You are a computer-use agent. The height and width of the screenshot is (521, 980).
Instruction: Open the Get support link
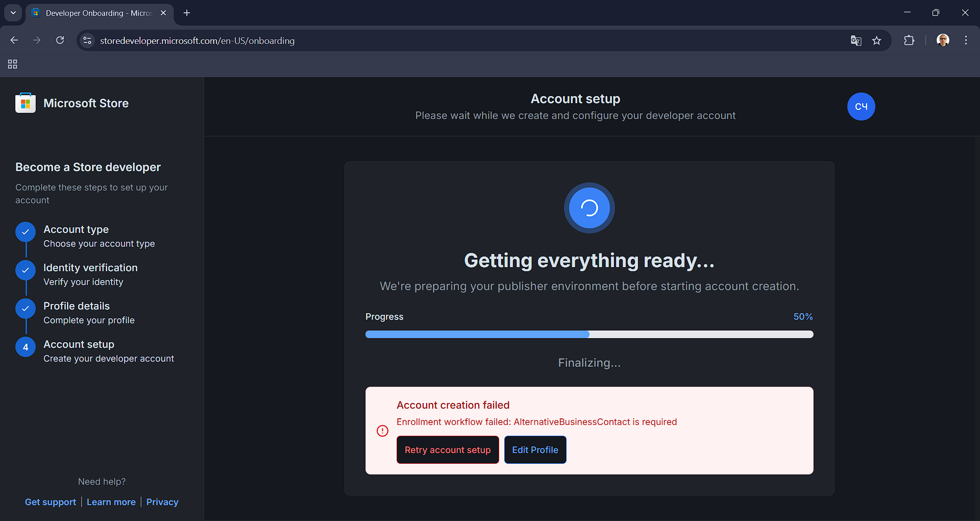pyautogui.click(x=50, y=502)
